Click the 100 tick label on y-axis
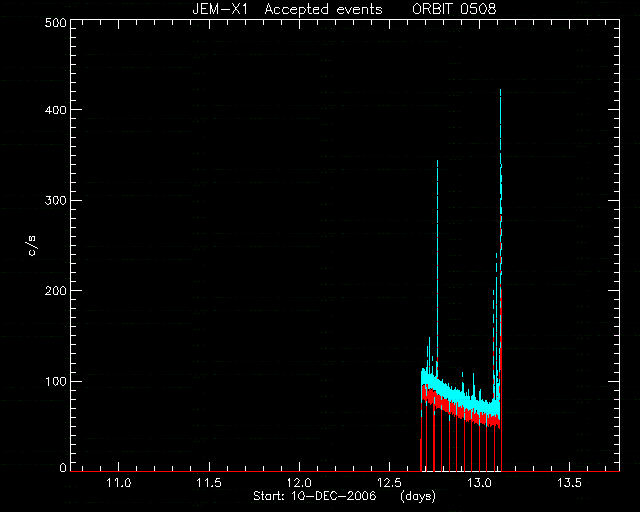This screenshot has width=640, height=512. click(x=56, y=381)
